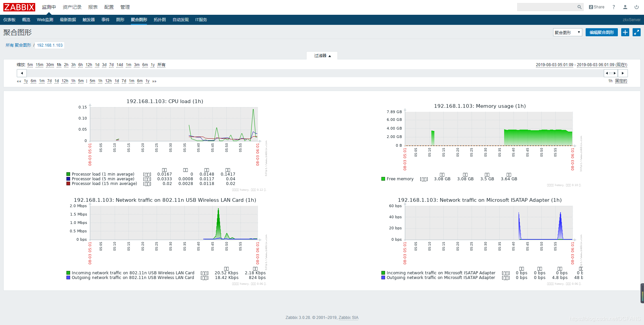
Task: Click the plus add-to-dashboard icon
Action: click(x=625, y=32)
